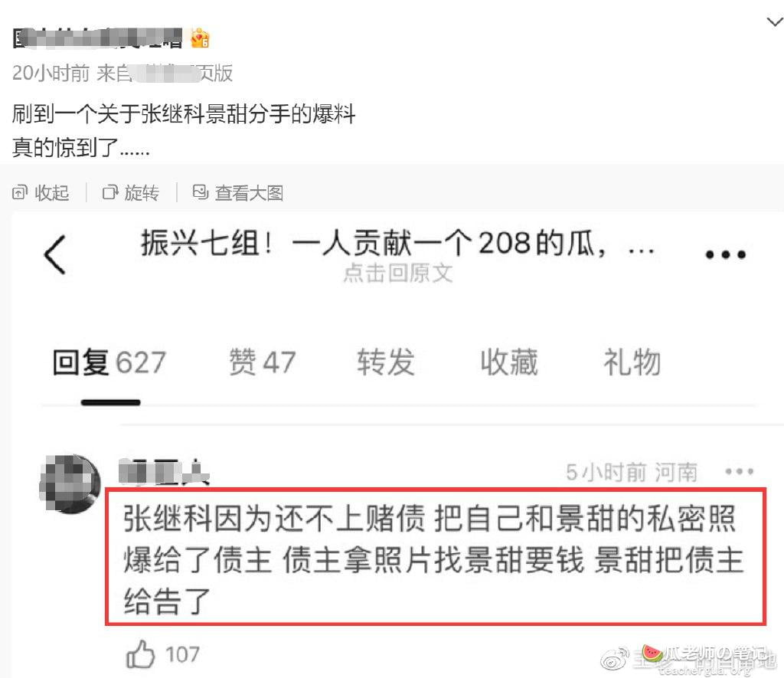
Task: Click the commenter's blurred avatar
Action: [70, 484]
